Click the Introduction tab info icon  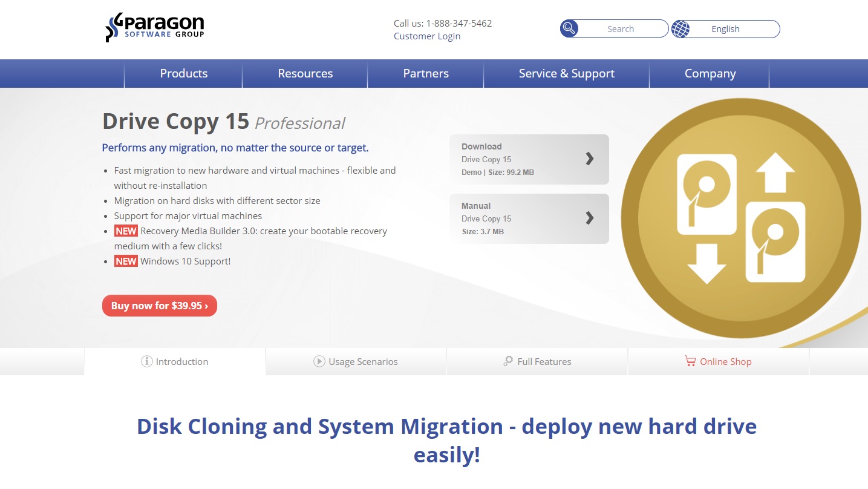[x=147, y=361]
